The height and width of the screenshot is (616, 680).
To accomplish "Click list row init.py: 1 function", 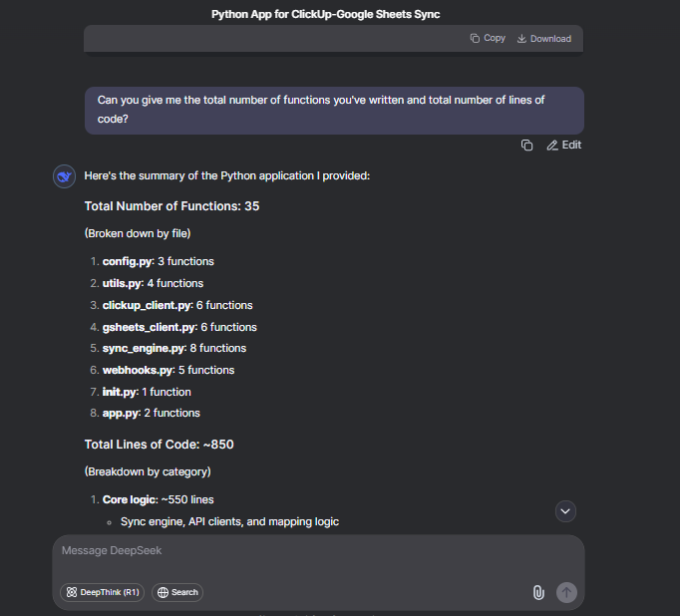I will [140, 392].
